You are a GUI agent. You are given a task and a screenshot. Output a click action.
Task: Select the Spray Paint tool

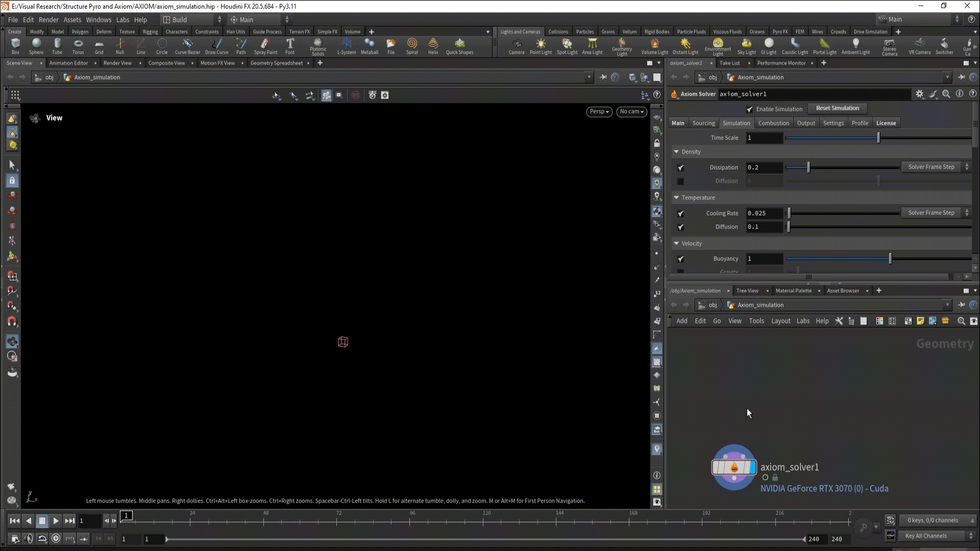[265, 45]
